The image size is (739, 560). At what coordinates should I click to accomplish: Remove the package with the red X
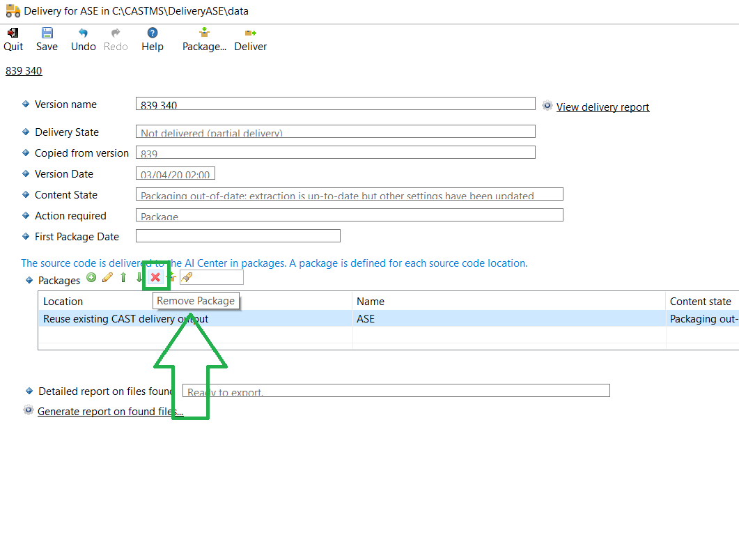[155, 278]
